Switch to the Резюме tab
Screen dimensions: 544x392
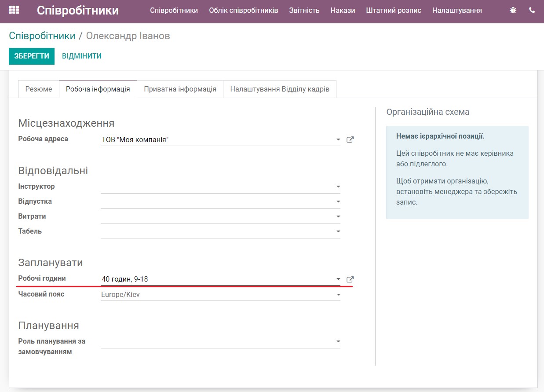[38, 89]
